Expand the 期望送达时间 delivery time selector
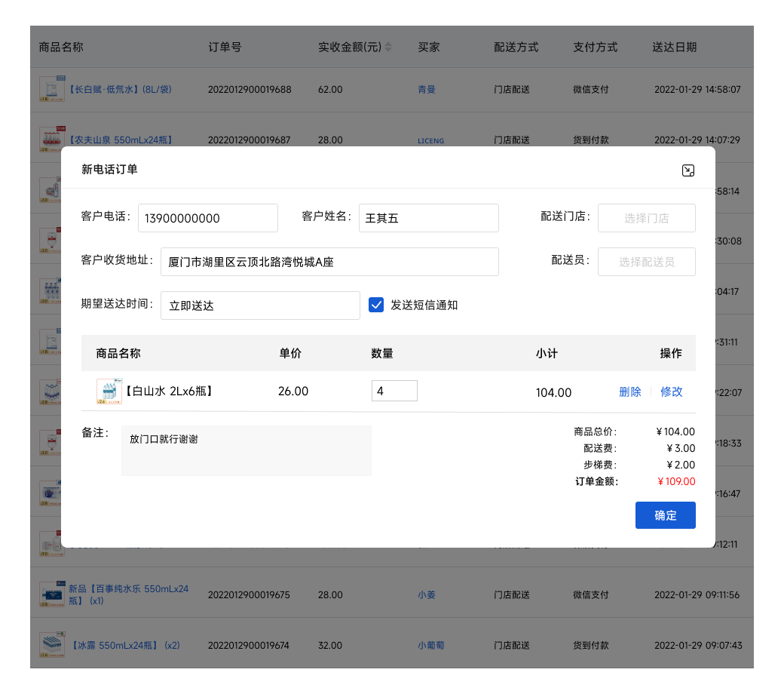Viewport: 784px width, 694px height. tap(260, 306)
